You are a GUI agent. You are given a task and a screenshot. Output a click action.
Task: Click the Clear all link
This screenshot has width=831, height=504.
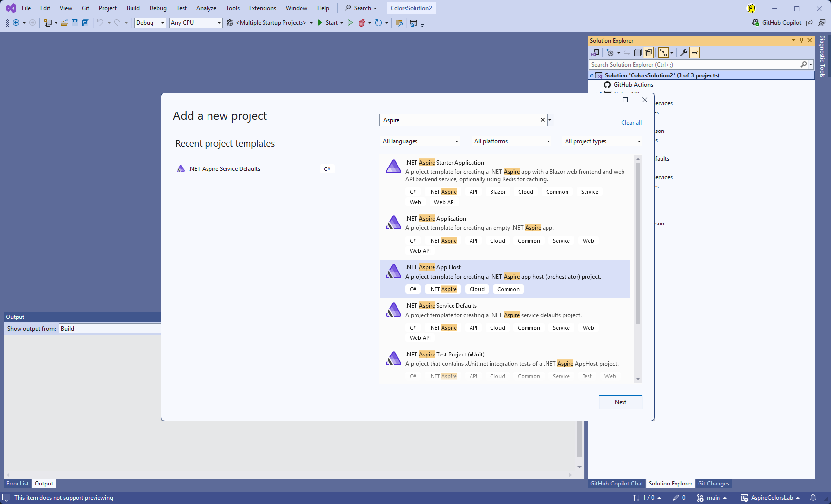coord(631,123)
